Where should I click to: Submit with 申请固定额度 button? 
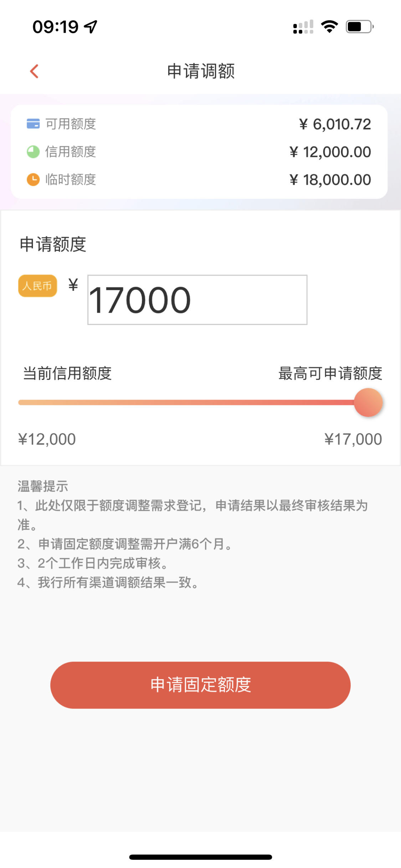click(x=200, y=685)
